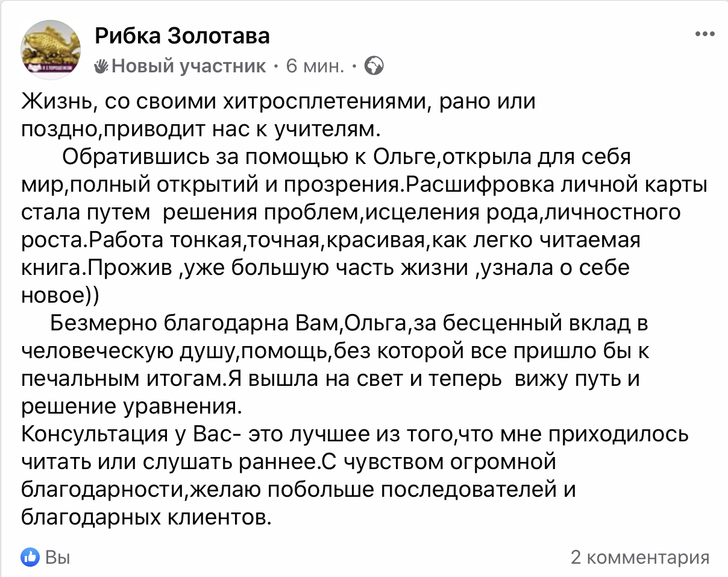728x577 pixels.
Task: Open the post options three-dot menu
Action: tap(704, 34)
